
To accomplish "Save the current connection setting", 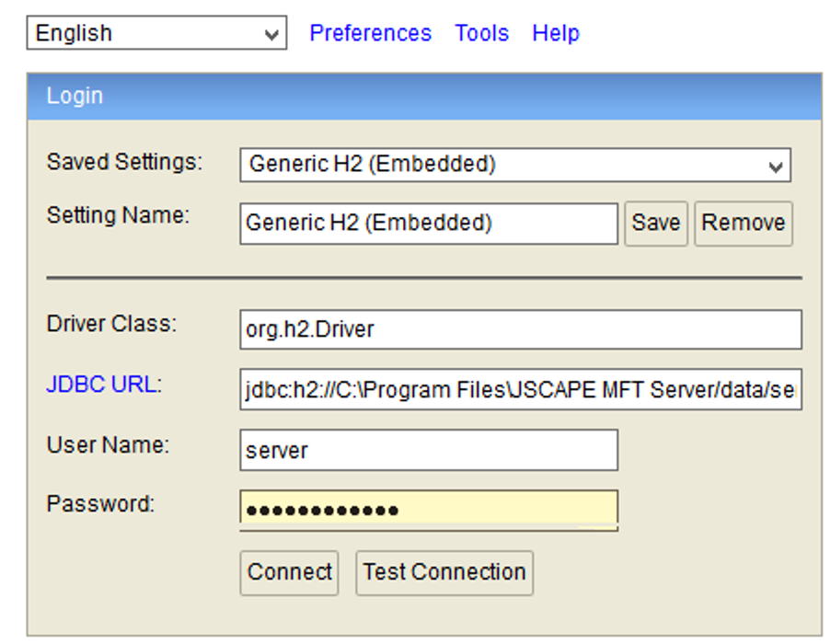I will tap(656, 224).
